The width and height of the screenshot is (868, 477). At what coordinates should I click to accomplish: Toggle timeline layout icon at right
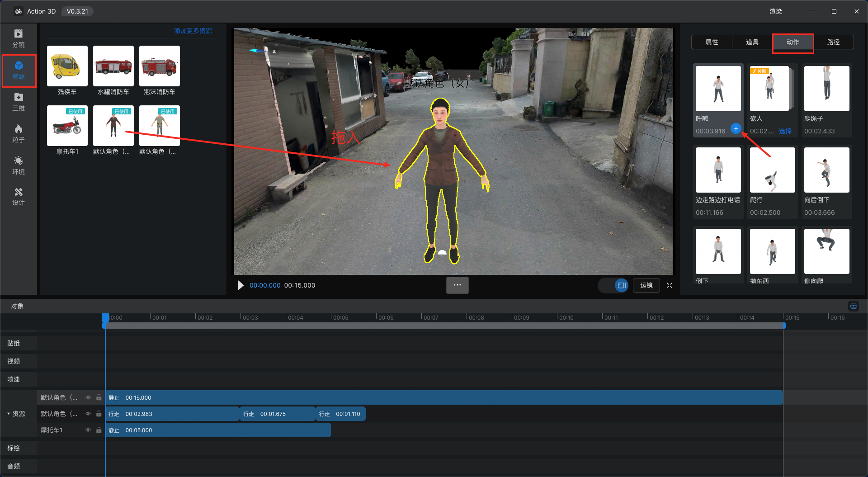[854, 306]
